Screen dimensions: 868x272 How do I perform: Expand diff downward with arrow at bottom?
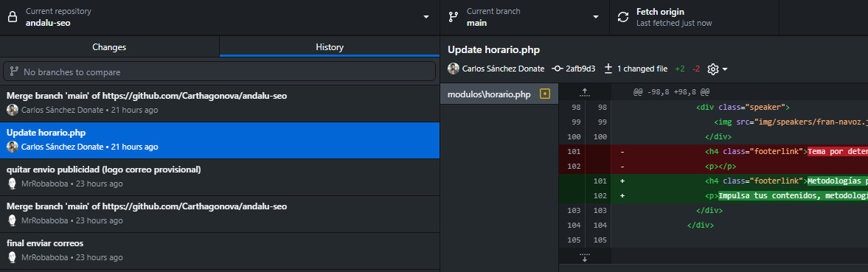585,257
